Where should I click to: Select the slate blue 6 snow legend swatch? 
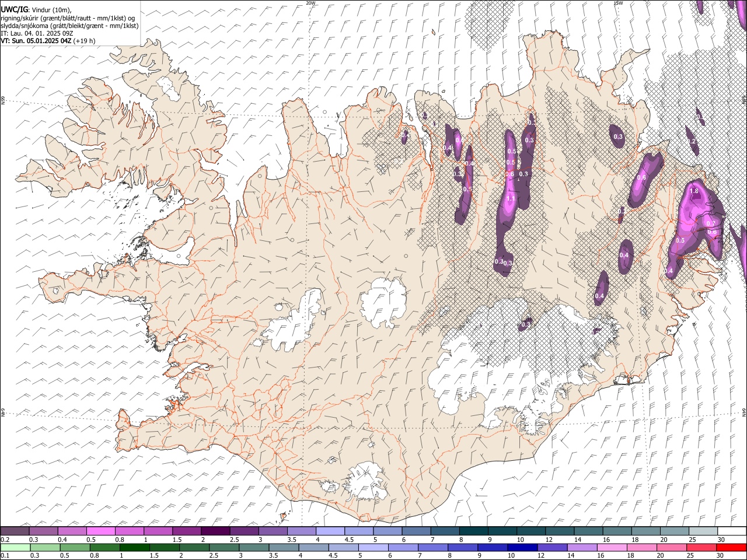coord(416,531)
